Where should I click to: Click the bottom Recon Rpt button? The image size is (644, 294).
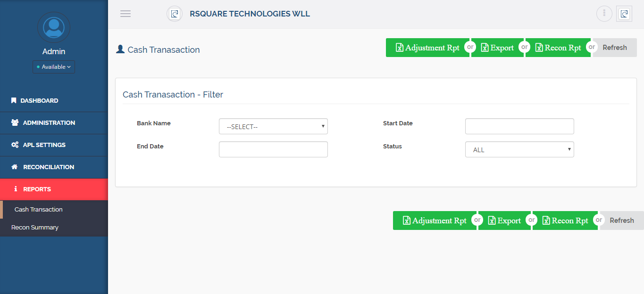click(565, 220)
